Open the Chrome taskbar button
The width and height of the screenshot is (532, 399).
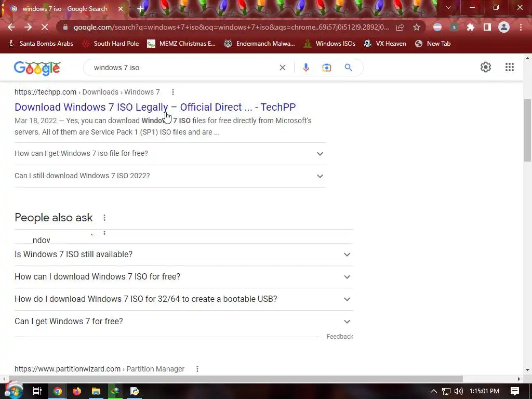click(58, 391)
